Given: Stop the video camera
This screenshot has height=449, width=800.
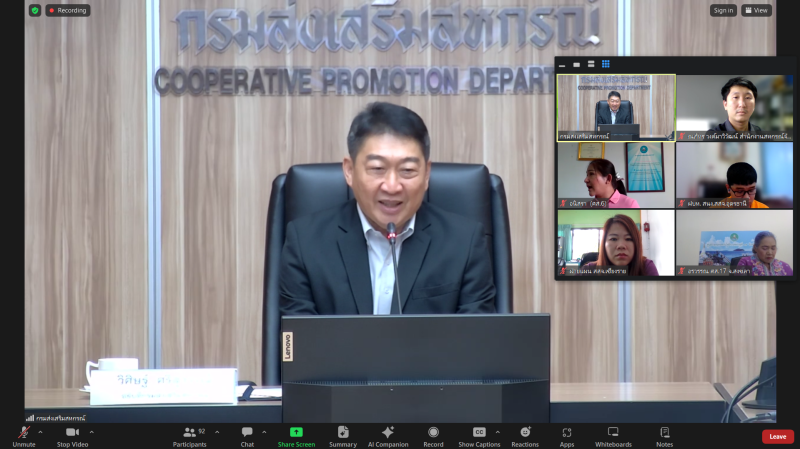Looking at the screenshot, I should point(72,437).
